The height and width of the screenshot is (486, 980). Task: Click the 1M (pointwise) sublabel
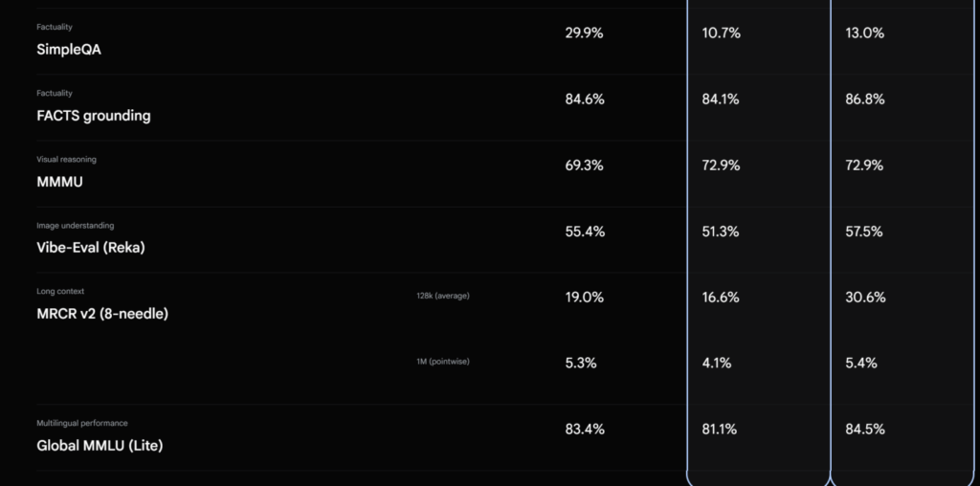tap(443, 362)
